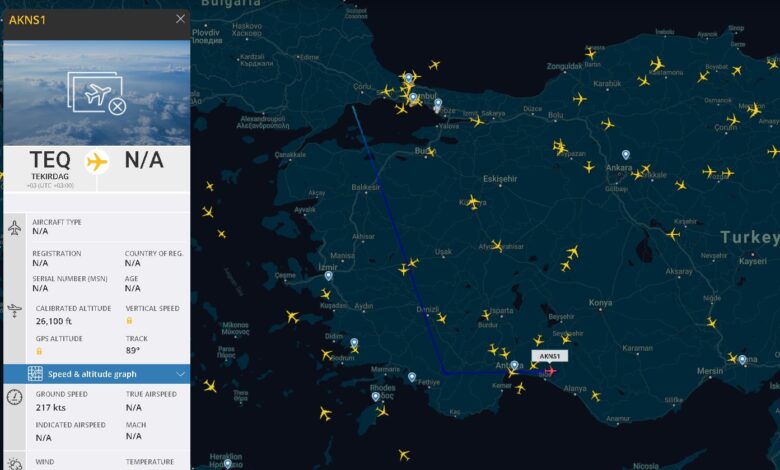The width and height of the screenshot is (780, 470).
Task: Click the red AKNS1 aircraft on map
Action: coord(550,371)
